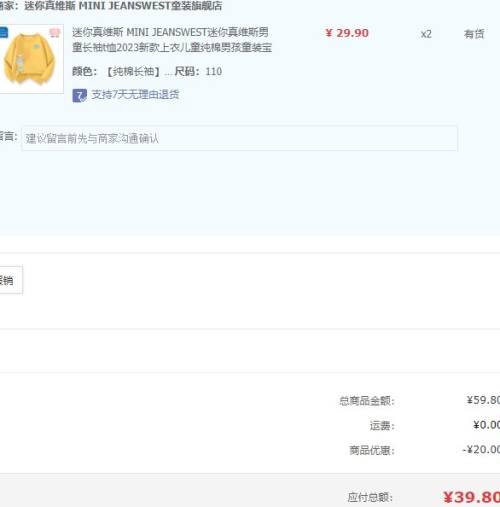Click the pink gift badge on product thumbnail
Image resolution: width=500 pixels, height=507 pixels.
55,32
